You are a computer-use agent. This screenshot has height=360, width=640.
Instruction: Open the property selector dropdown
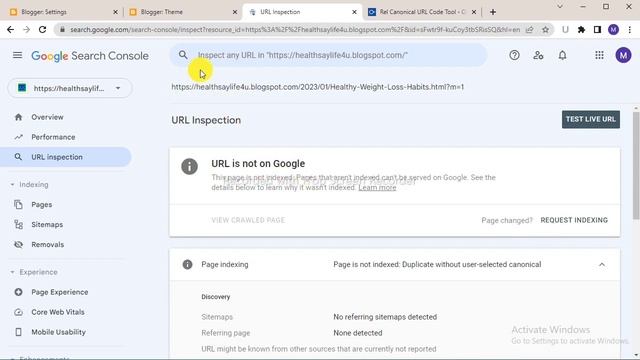pyautogui.click(x=70, y=88)
